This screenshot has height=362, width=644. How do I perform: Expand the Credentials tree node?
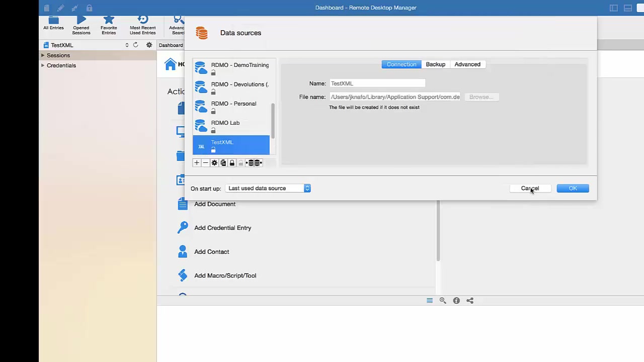43,65
